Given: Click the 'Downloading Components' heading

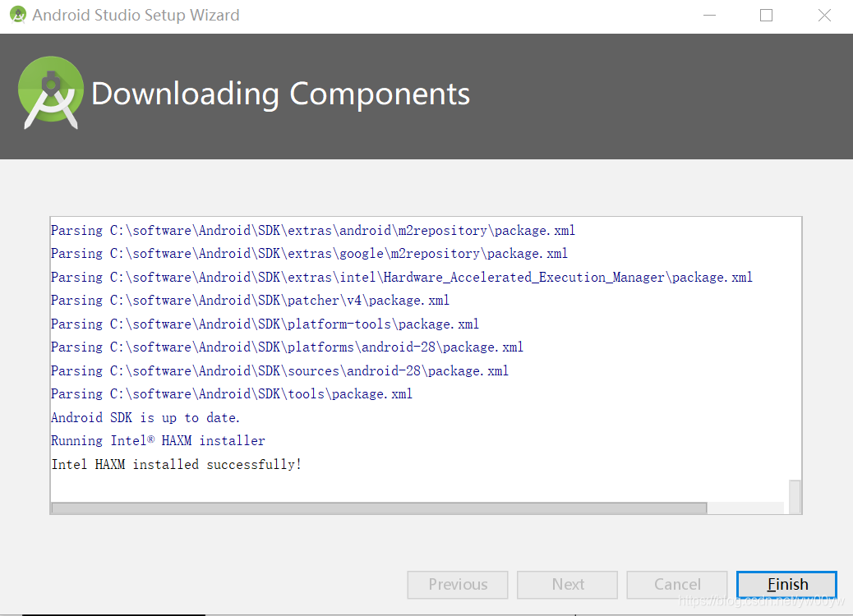Looking at the screenshot, I should pos(280,94).
